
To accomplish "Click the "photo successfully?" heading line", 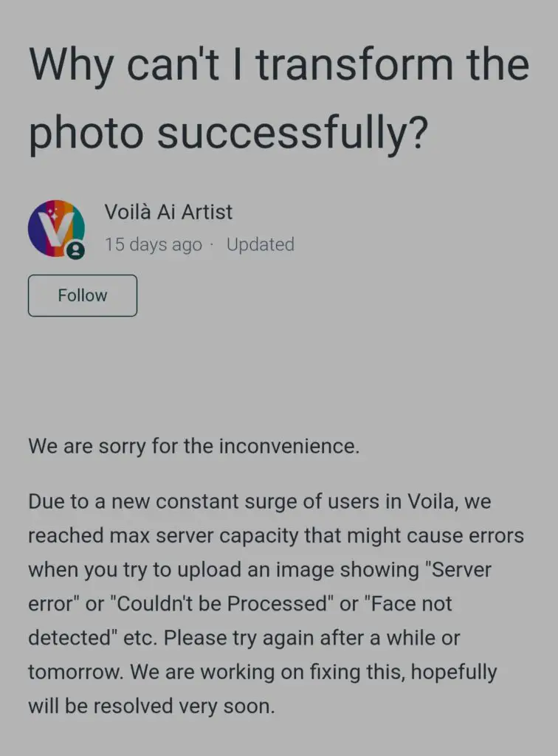I will click(228, 132).
